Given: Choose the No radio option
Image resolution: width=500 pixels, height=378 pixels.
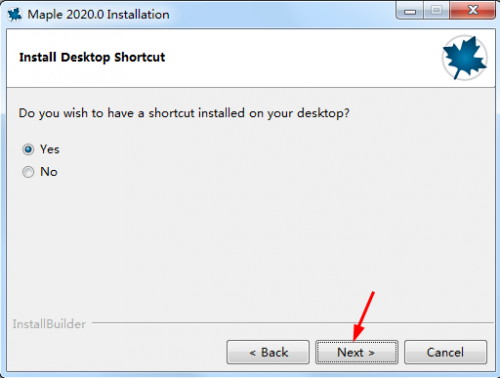Looking at the screenshot, I should pyautogui.click(x=28, y=172).
